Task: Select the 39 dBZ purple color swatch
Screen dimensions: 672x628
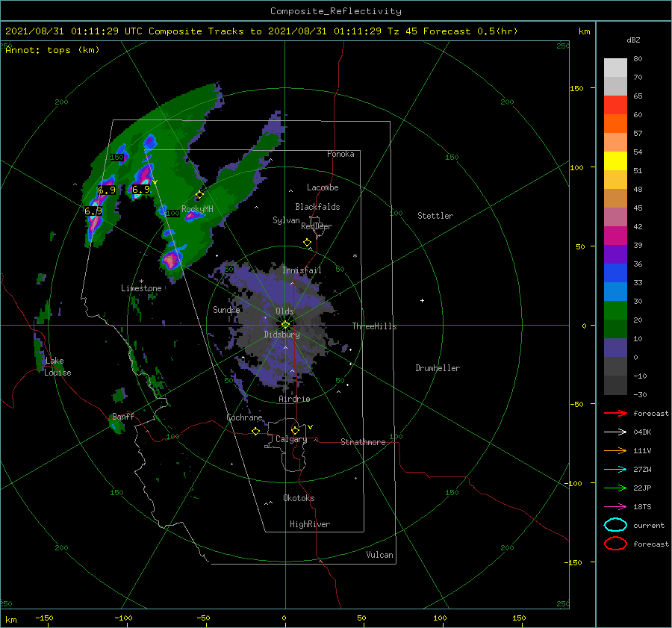Action: [615, 254]
